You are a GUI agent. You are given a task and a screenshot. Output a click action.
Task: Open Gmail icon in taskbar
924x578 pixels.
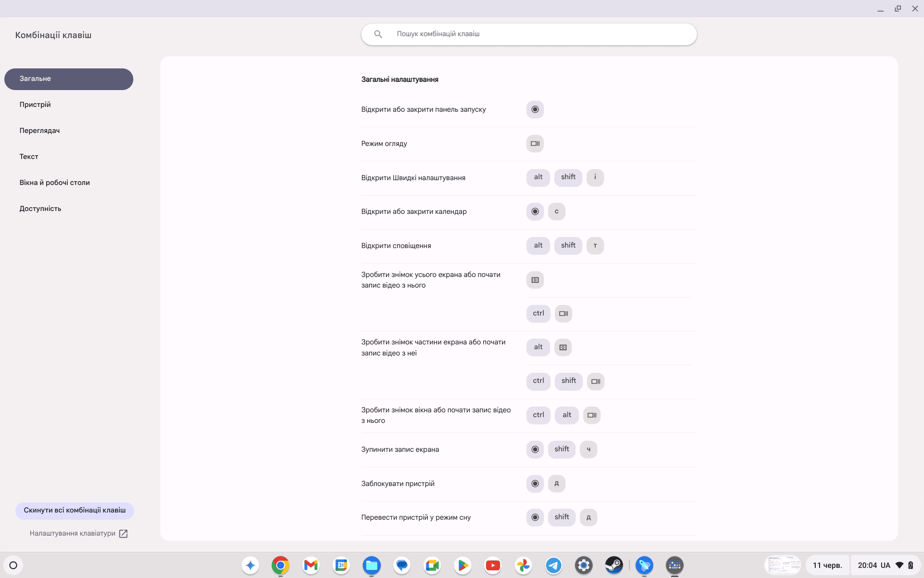tap(311, 565)
